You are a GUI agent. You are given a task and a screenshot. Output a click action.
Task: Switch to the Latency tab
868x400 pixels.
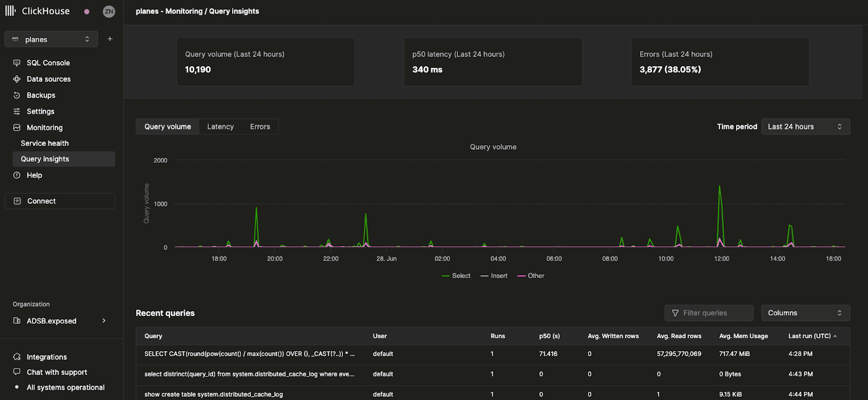pos(220,127)
